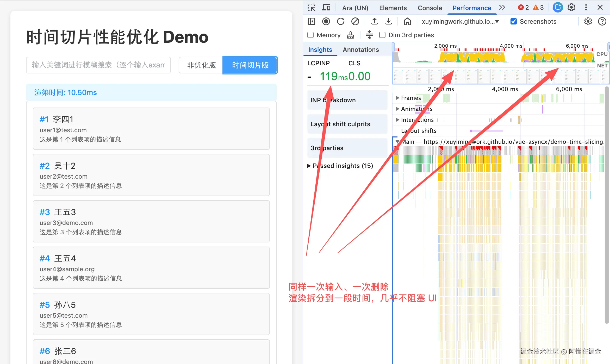This screenshot has width=610, height=364.
Task: Click the 非优化版 button
Action: 201,65
